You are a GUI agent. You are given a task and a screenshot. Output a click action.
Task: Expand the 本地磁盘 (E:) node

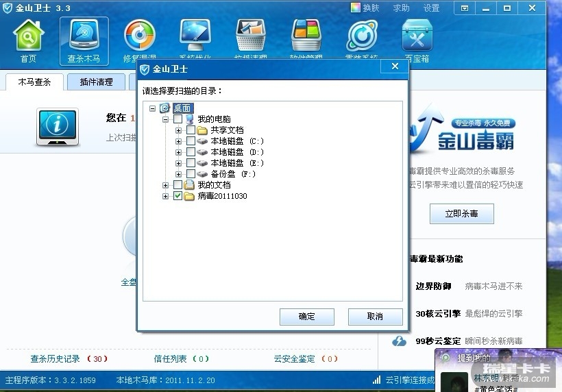[178, 163]
